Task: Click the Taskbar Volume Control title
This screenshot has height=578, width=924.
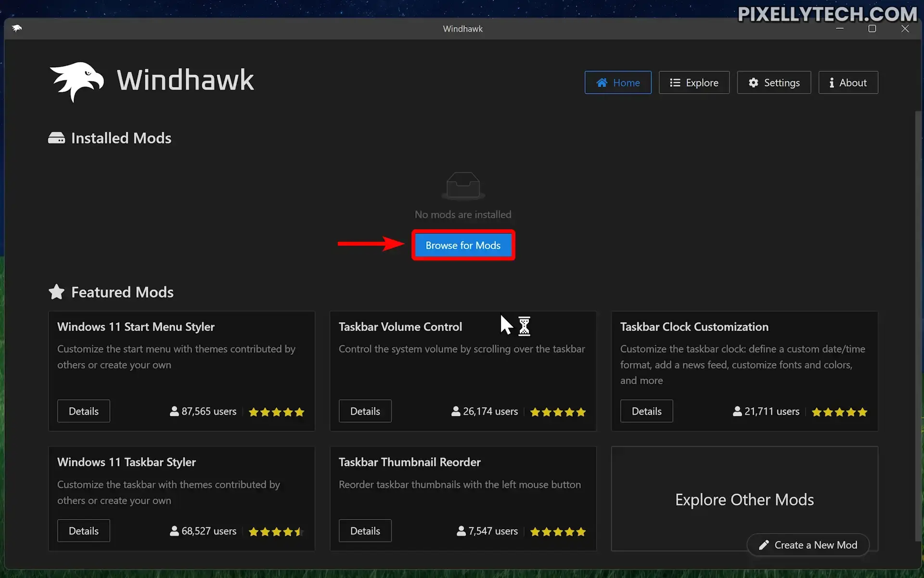Action: [400, 327]
